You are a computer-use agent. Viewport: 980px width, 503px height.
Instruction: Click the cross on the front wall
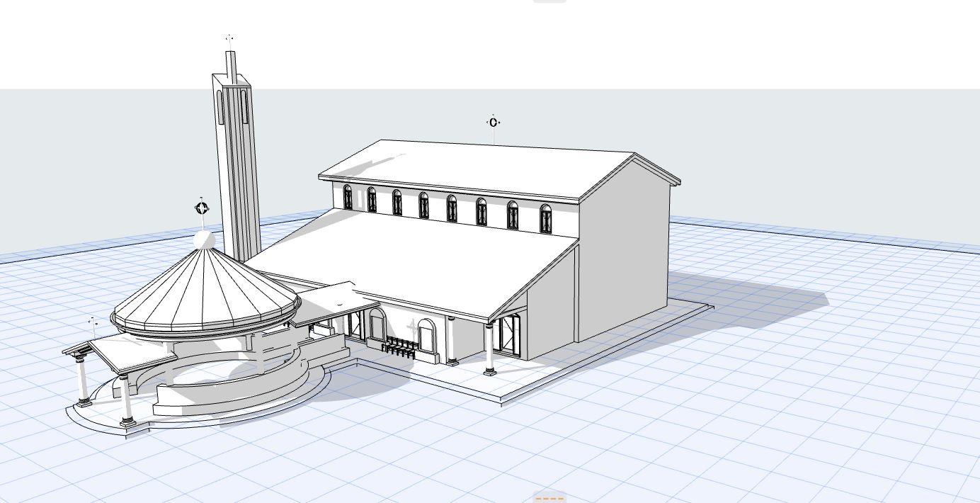coord(413,328)
